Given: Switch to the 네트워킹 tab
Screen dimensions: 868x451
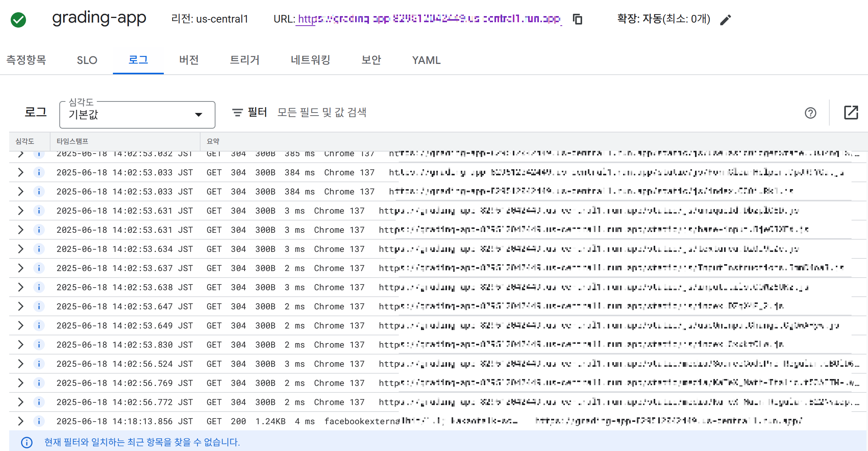Looking at the screenshot, I should click(x=310, y=60).
